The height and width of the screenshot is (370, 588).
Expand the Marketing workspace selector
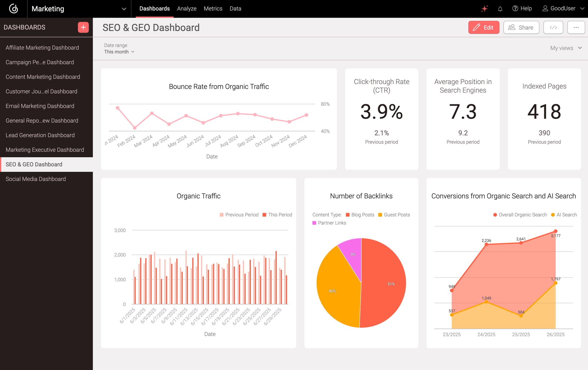coord(124,9)
